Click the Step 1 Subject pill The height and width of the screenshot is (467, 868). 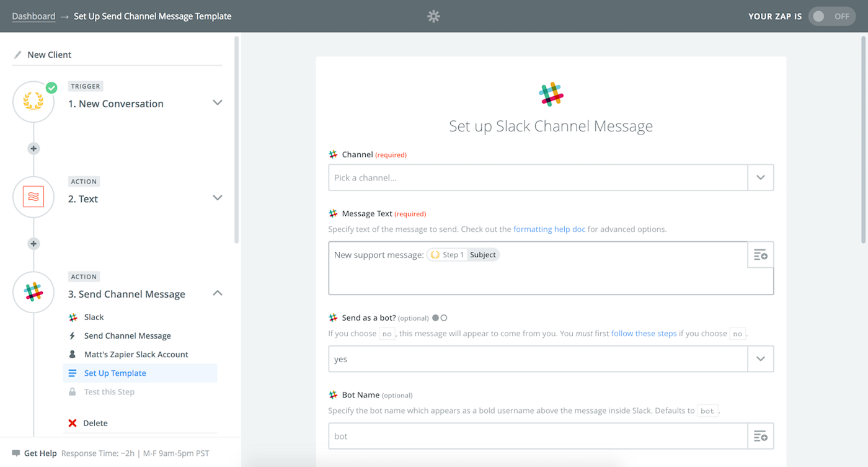(x=463, y=255)
